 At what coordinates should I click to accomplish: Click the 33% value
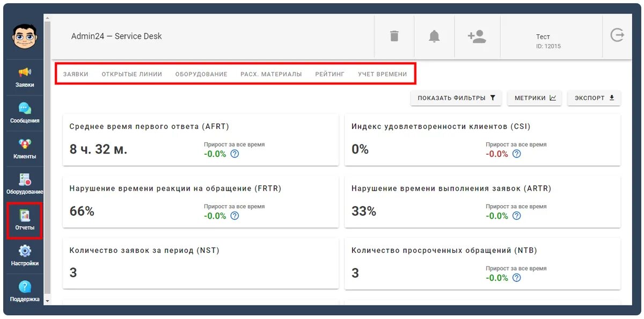click(364, 211)
